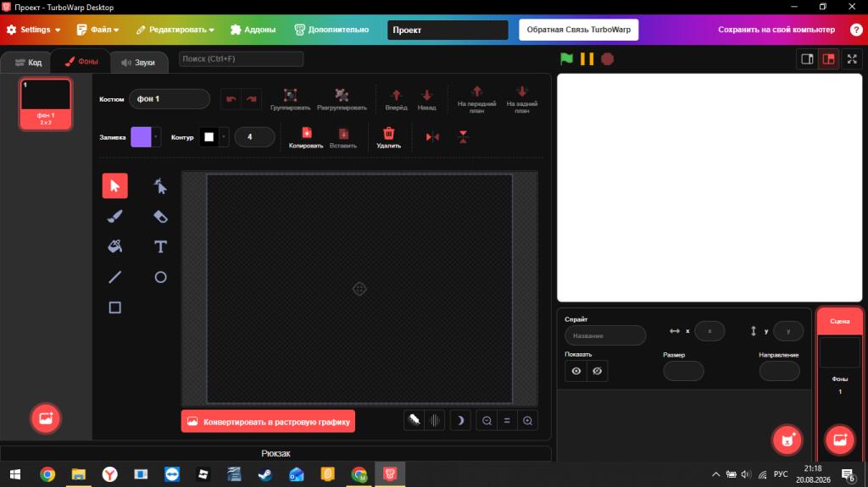The height and width of the screenshot is (487, 868).
Task: Click the green flag to run project
Action: pyautogui.click(x=566, y=58)
